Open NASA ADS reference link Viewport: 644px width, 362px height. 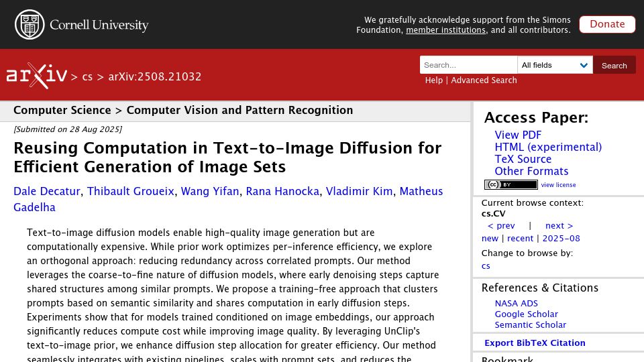click(x=517, y=303)
